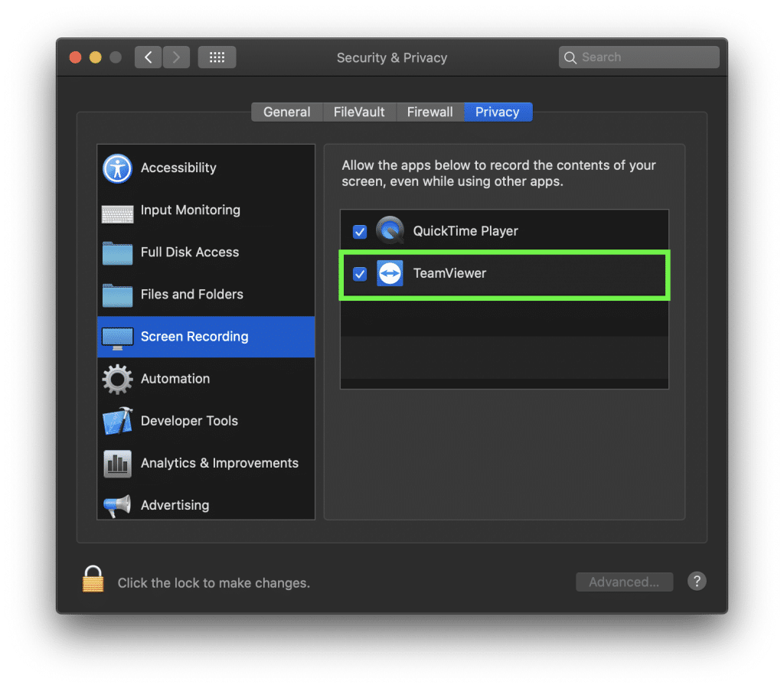This screenshot has width=784, height=688.
Task: Select the Privacy tab
Action: click(x=498, y=112)
